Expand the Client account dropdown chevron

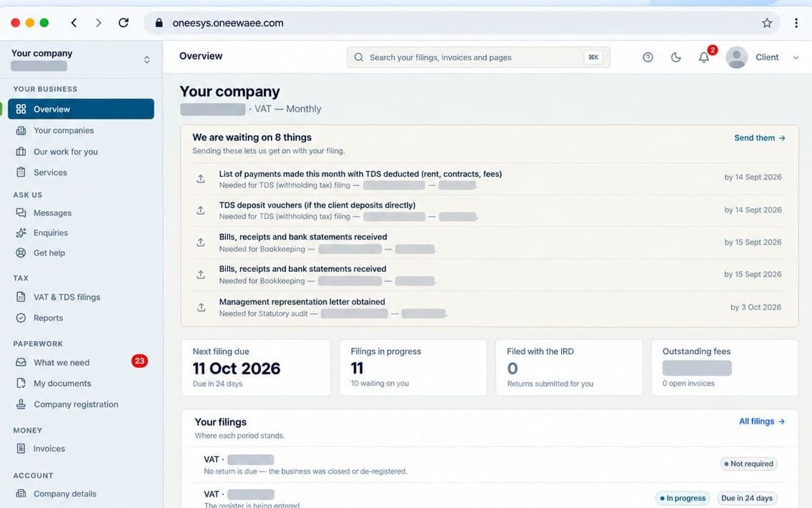click(x=796, y=57)
